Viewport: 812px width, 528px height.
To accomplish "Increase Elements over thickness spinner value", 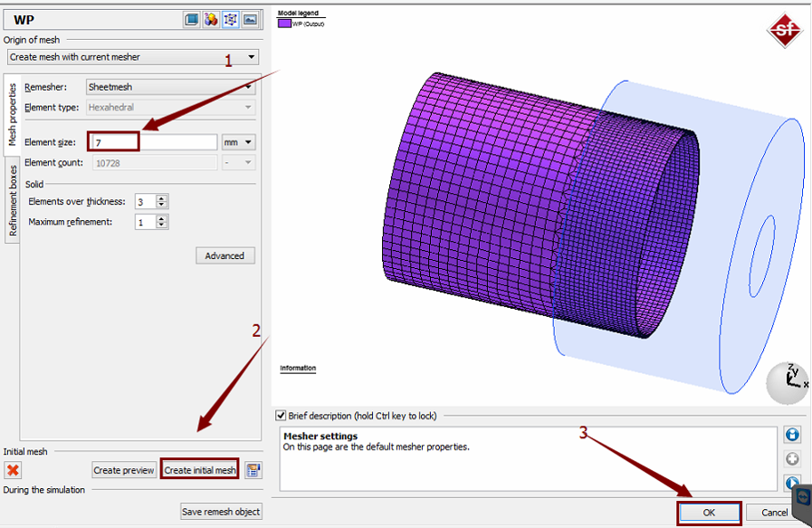I will [161, 198].
